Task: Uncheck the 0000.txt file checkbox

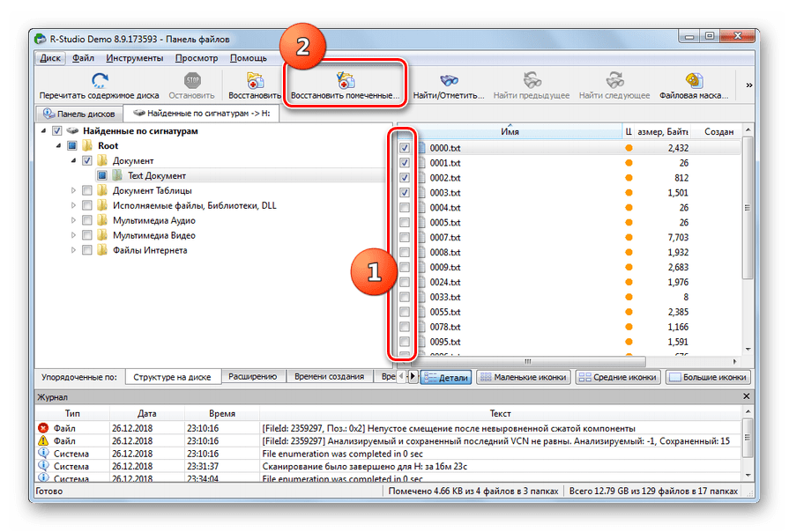Action: tap(405, 148)
